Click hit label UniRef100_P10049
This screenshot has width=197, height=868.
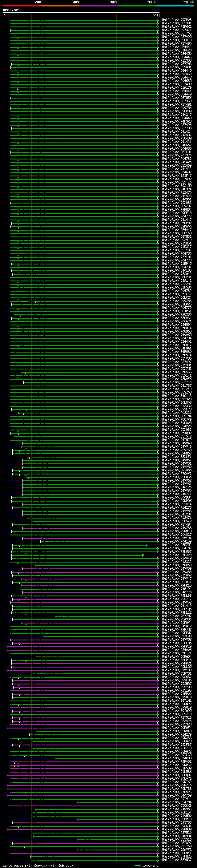[177, 558]
